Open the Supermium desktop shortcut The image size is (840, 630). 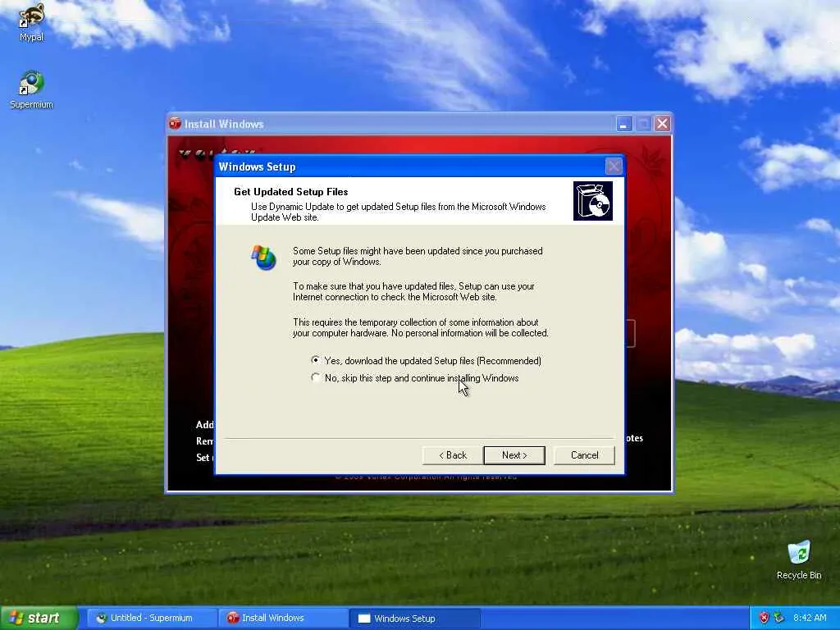[32, 89]
